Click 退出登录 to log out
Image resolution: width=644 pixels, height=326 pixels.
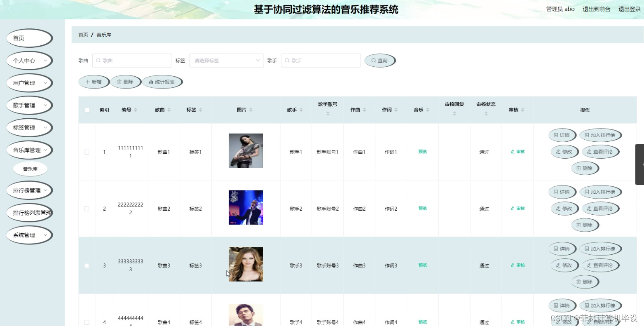[x=630, y=8]
